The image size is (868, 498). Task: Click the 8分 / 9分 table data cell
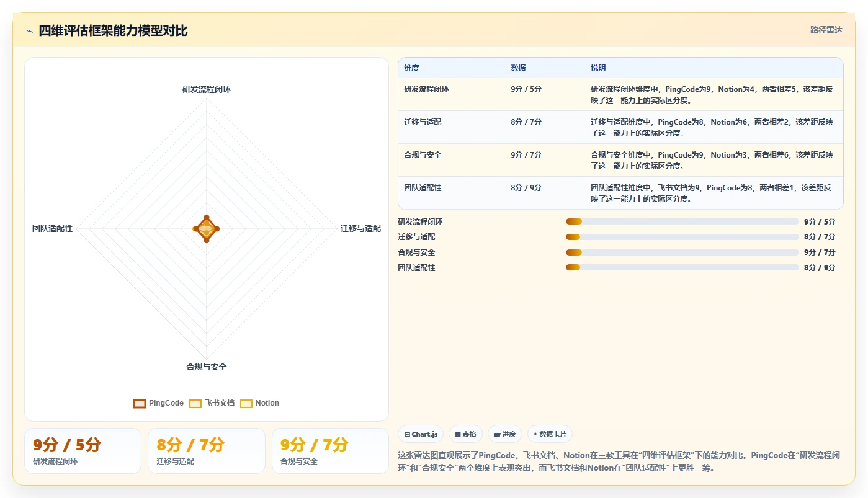tap(526, 188)
